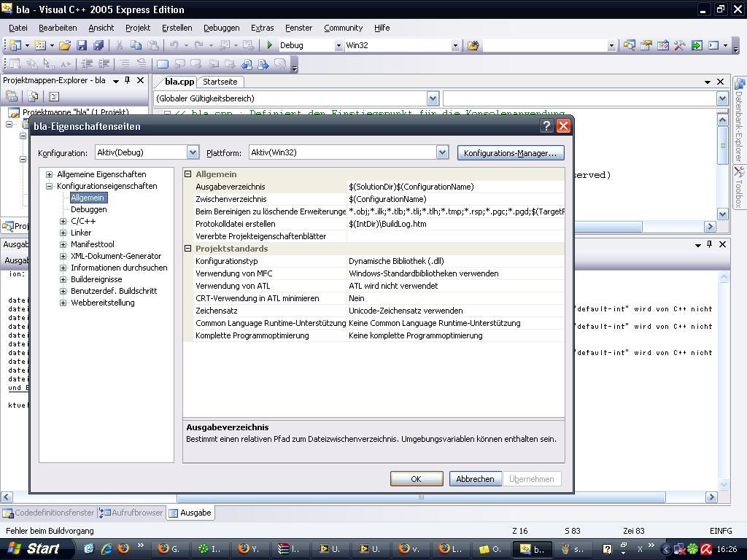747x560 pixels.
Task: Click the Abbrechen button
Action: tap(475, 479)
